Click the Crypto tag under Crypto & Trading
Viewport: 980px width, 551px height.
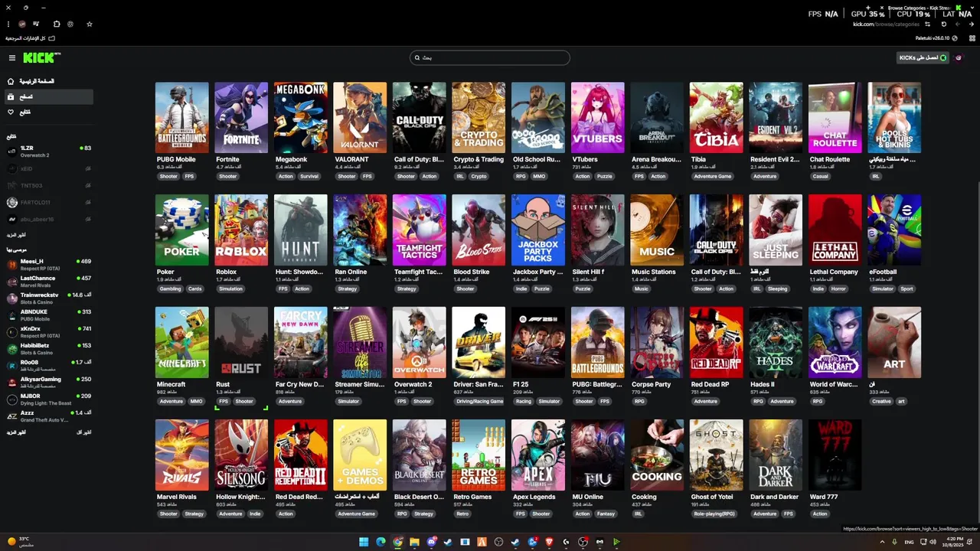(x=479, y=176)
